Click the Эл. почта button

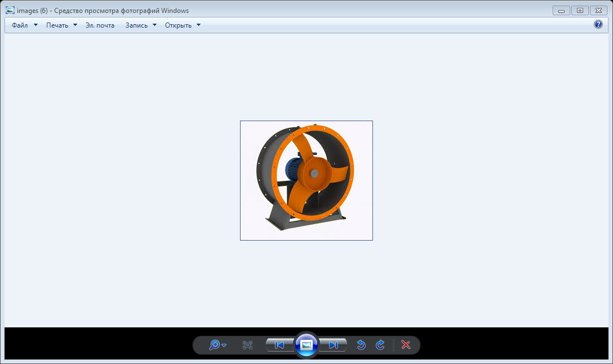(x=100, y=25)
